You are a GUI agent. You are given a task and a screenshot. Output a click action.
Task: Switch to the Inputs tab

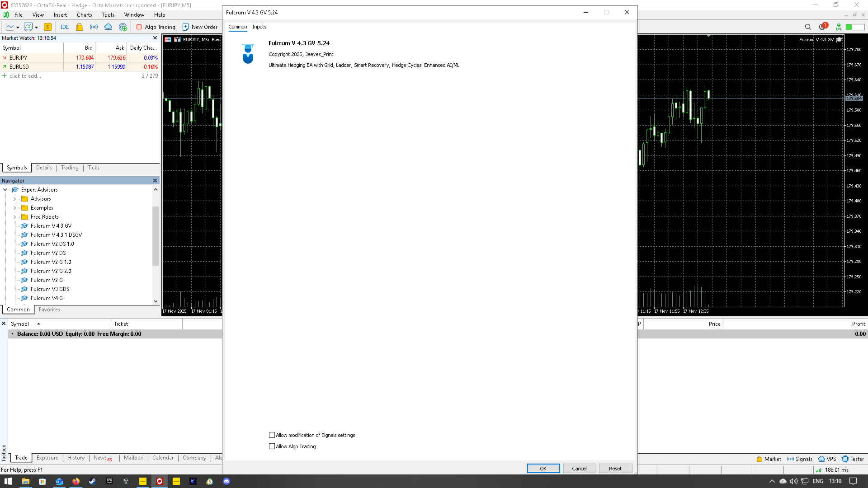point(259,27)
